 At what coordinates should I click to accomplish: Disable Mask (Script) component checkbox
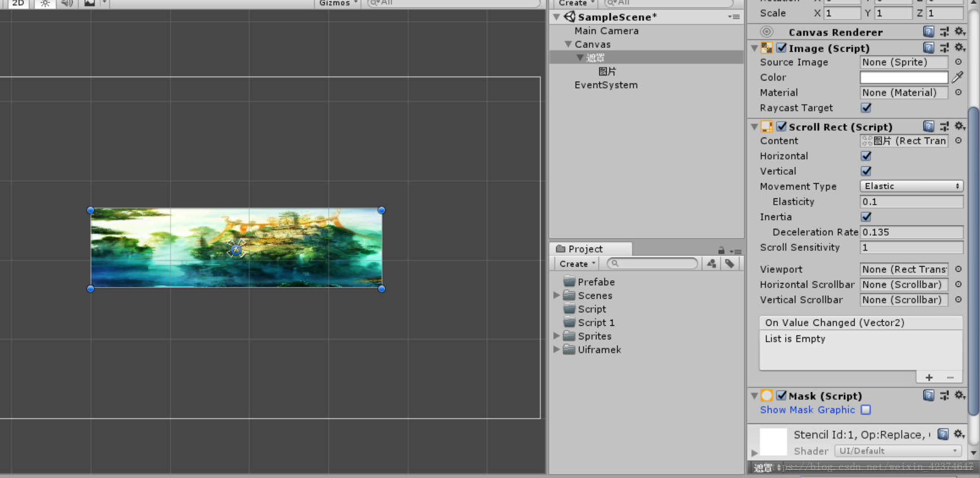click(x=781, y=396)
